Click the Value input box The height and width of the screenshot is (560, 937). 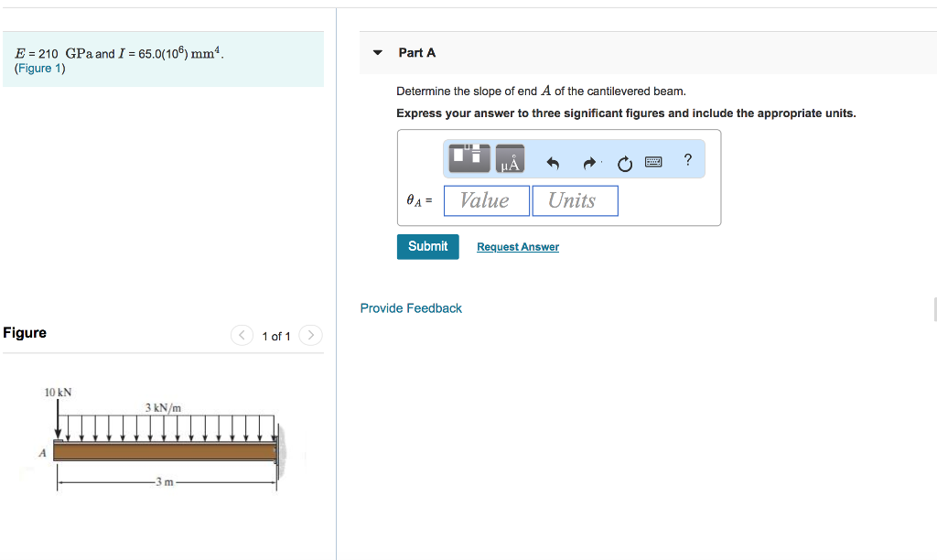[x=487, y=200]
